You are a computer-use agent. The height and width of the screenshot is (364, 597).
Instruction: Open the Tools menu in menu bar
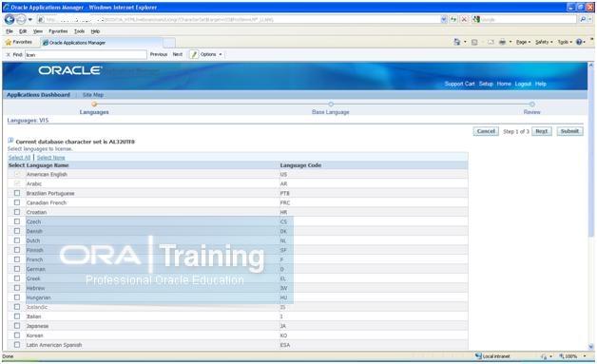coord(79,31)
